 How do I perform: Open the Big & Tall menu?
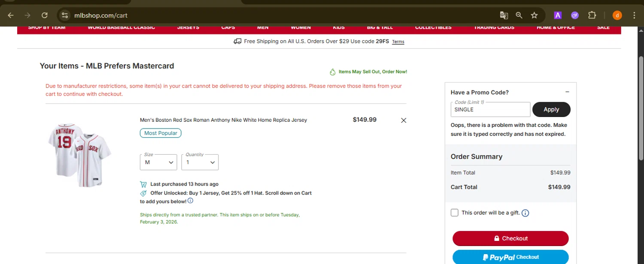coord(380,28)
